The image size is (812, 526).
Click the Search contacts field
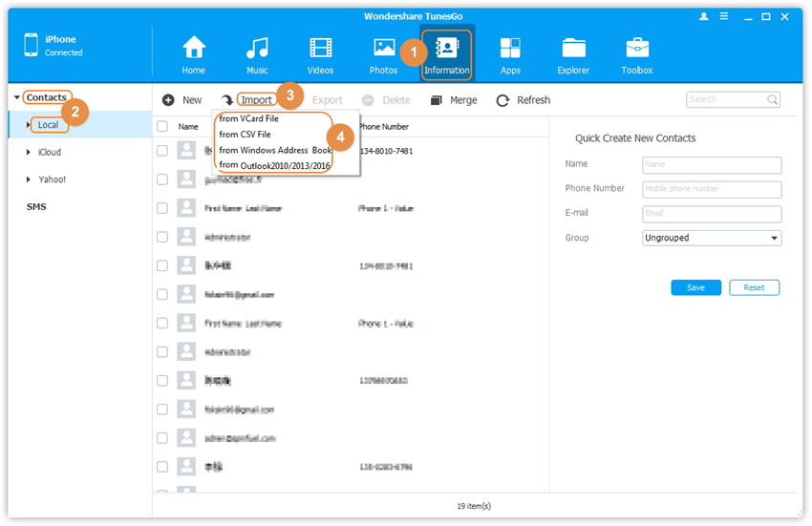point(726,99)
